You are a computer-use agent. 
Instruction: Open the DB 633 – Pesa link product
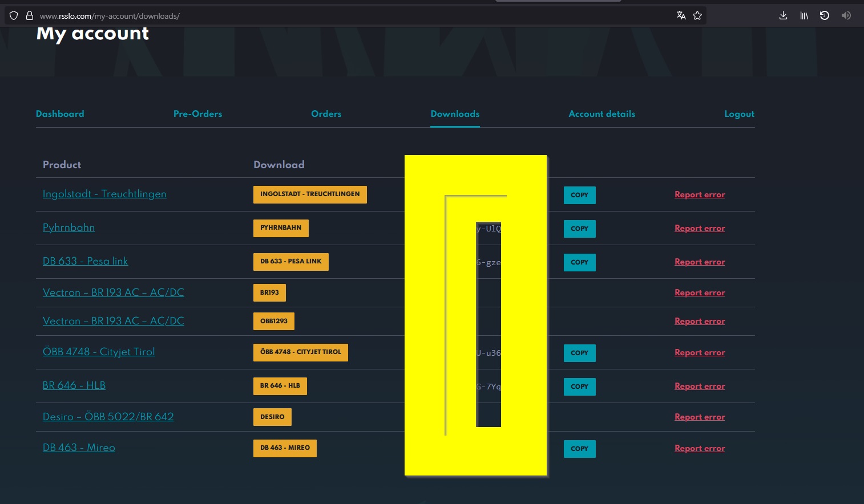tap(85, 261)
